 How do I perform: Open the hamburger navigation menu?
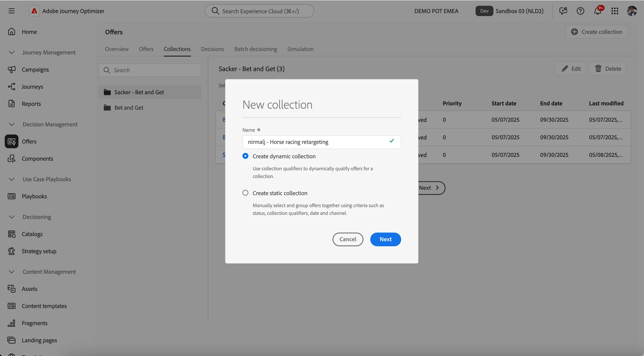(12, 11)
